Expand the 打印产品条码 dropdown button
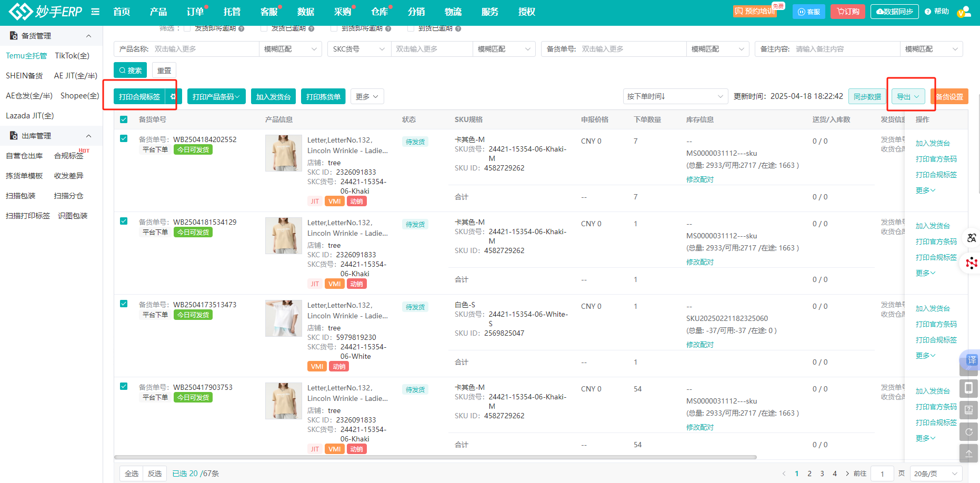This screenshot has width=980, height=483. pos(216,97)
